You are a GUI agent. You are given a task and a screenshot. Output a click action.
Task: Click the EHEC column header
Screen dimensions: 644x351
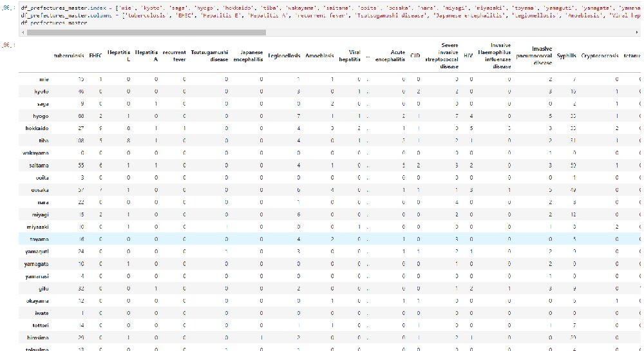point(95,56)
